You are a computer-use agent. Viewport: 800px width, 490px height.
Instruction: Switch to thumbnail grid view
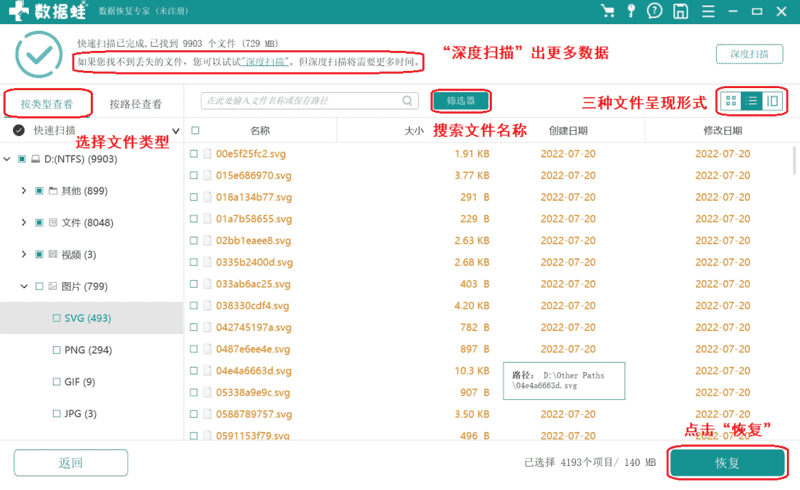coord(731,101)
